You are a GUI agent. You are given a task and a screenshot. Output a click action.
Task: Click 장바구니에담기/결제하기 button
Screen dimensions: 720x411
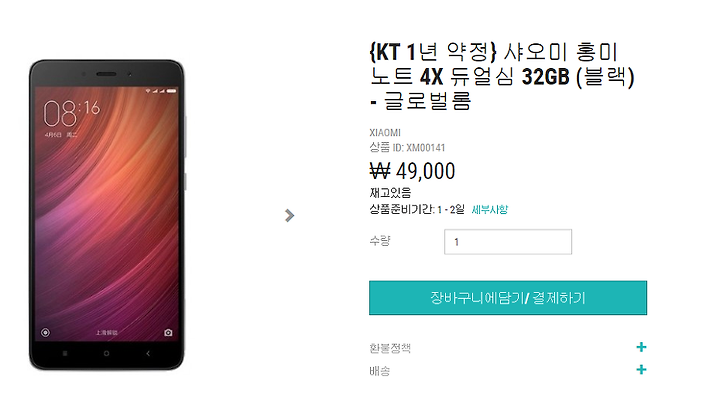tap(508, 298)
